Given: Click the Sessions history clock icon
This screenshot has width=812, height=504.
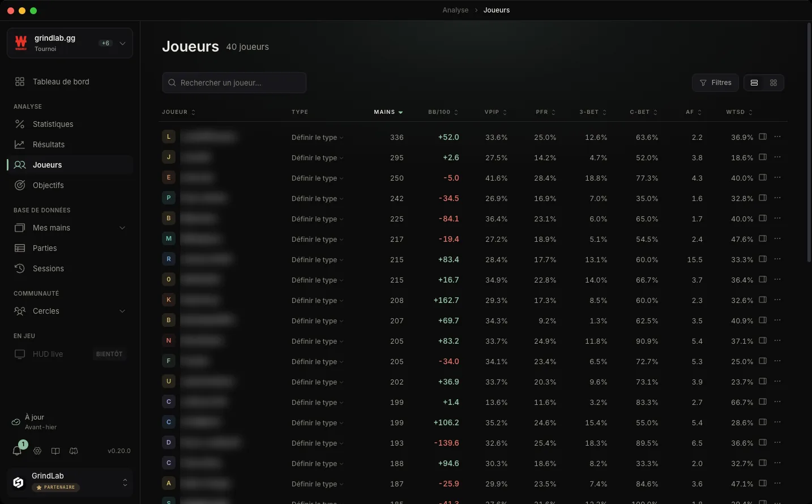Looking at the screenshot, I should pos(20,268).
